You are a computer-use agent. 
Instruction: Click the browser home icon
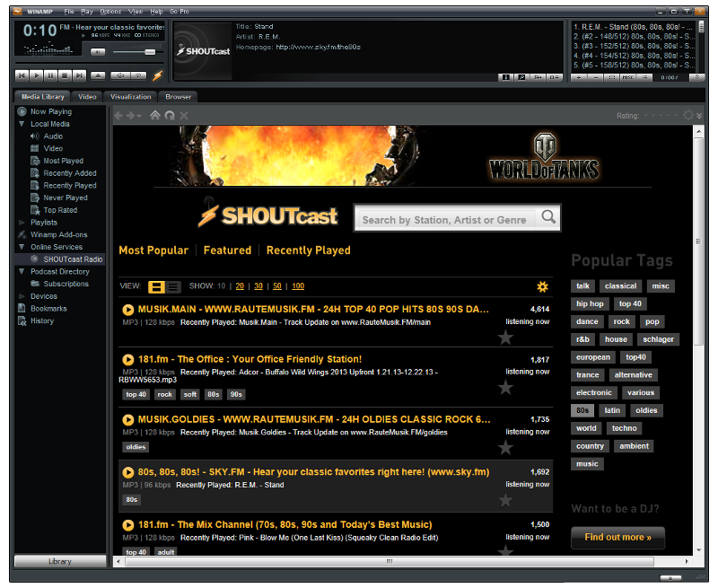155,116
